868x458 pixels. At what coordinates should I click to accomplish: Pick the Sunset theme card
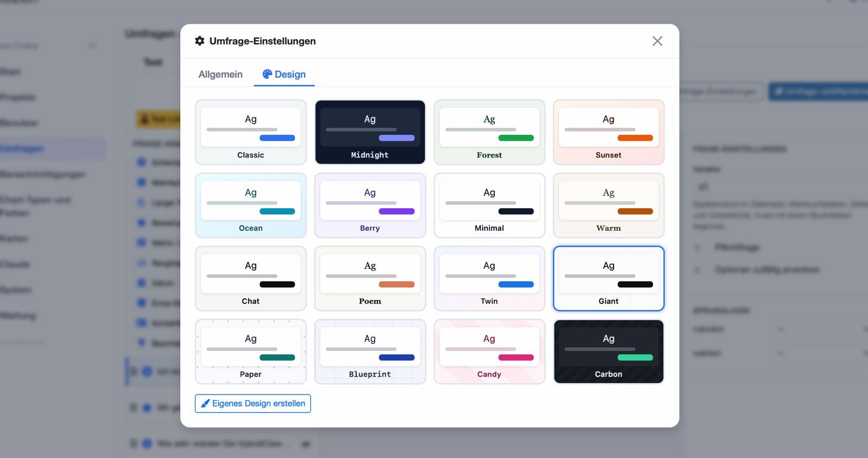(609, 132)
